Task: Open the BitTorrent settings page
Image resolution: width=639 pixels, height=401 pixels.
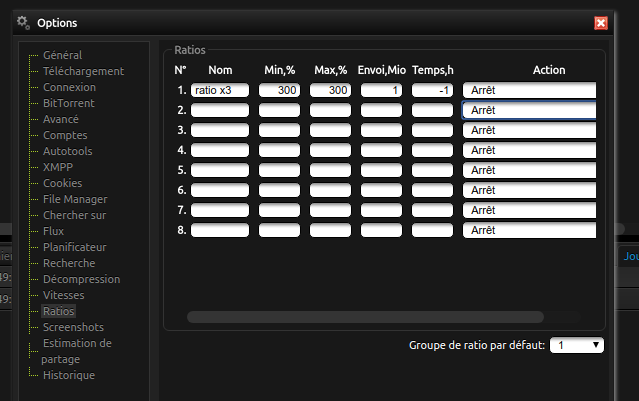Action: click(68, 103)
